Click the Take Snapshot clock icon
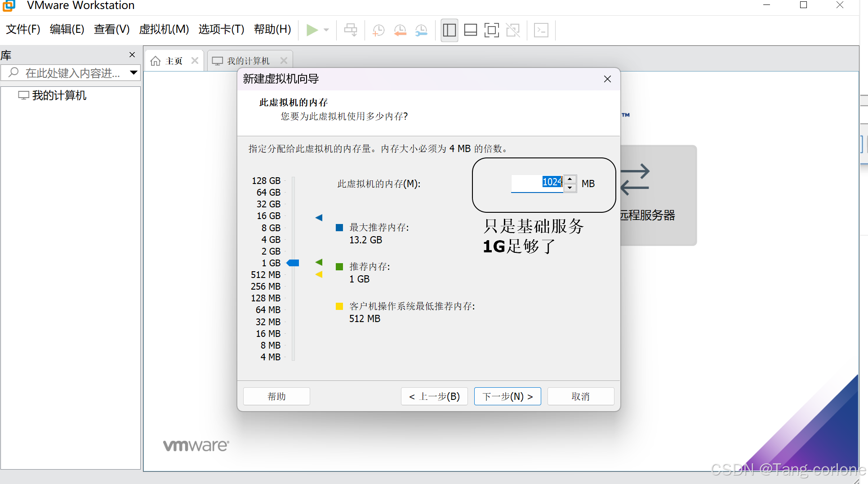 (378, 30)
